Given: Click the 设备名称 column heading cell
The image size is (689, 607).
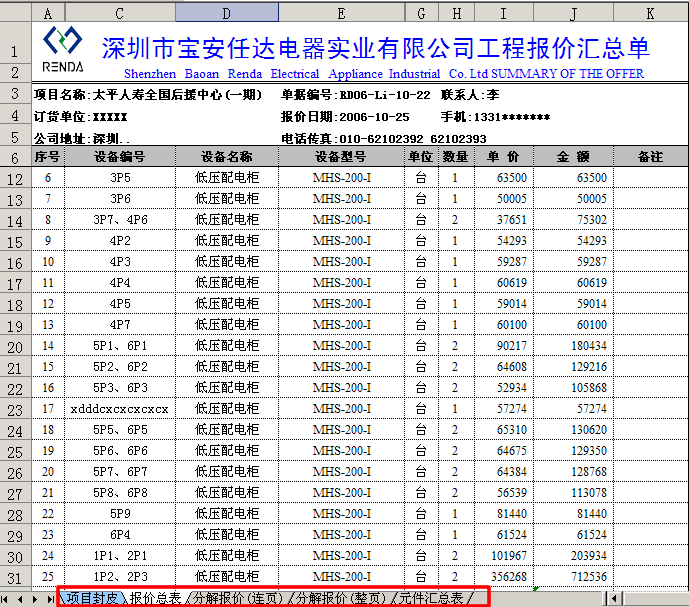Looking at the screenshot, I should pos(227,156).
